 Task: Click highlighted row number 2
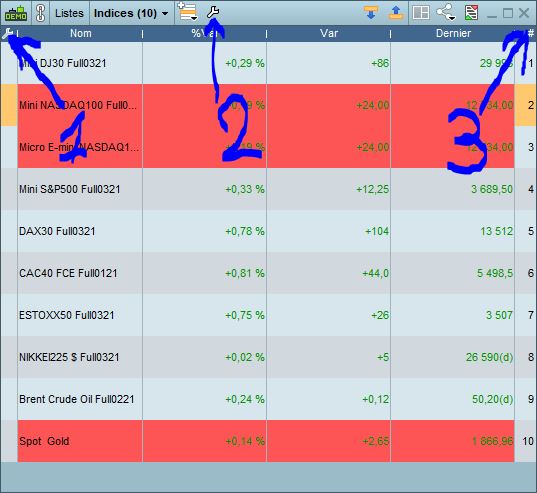tap(531, 105)
